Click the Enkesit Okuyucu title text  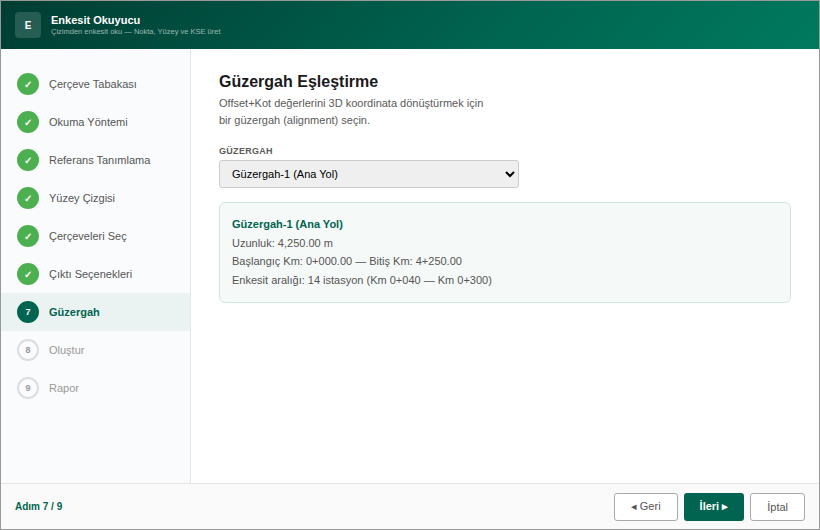click(x=96, y=20)
